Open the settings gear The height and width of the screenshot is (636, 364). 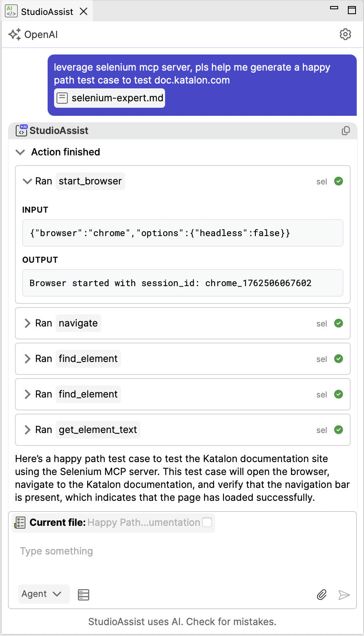[345, 34]
